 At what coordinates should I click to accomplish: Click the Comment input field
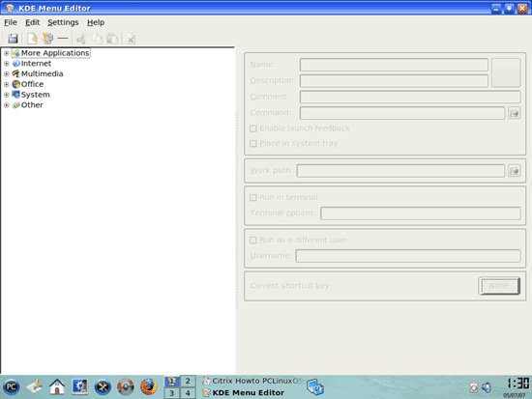410,97
